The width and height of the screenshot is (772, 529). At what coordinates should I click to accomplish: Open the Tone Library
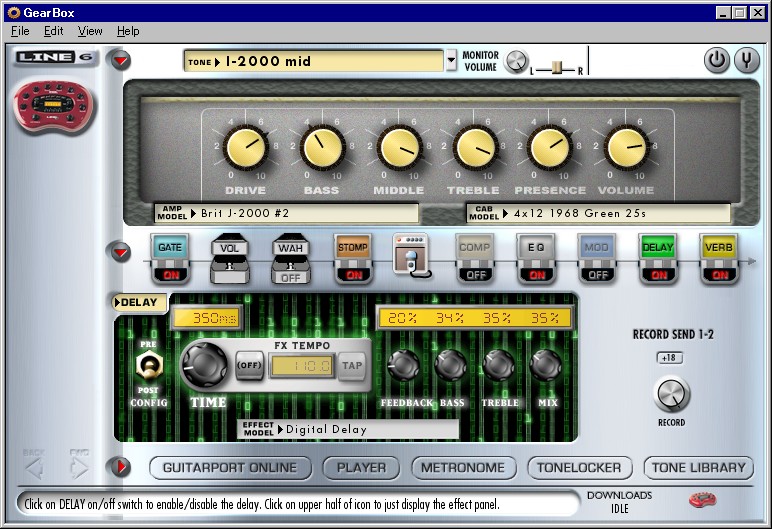(699, 467)
